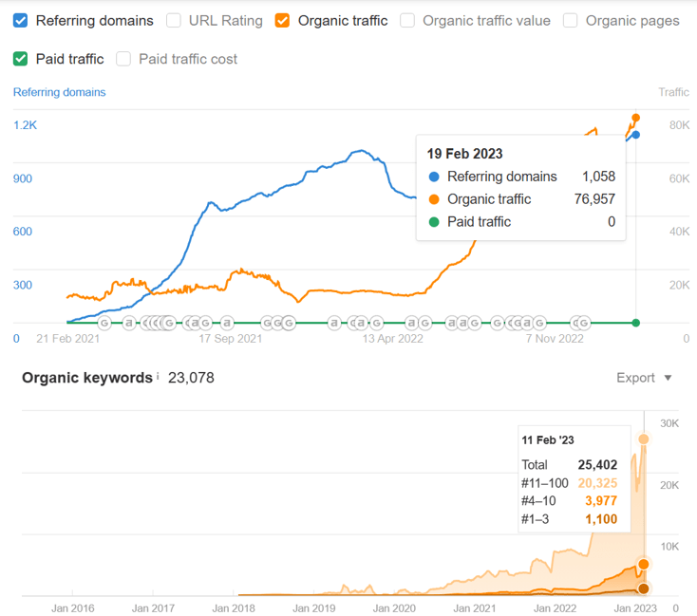Viewport: 697px width, 616px height.
Task: Tick the Organic traffic value checkbox
Action: coord(407,20)
